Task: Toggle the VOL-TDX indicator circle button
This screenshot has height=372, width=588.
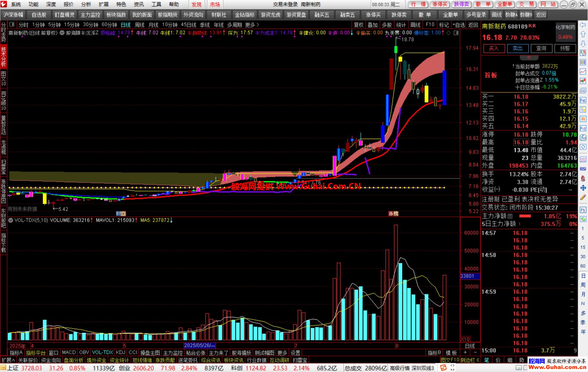Action: 11,220
